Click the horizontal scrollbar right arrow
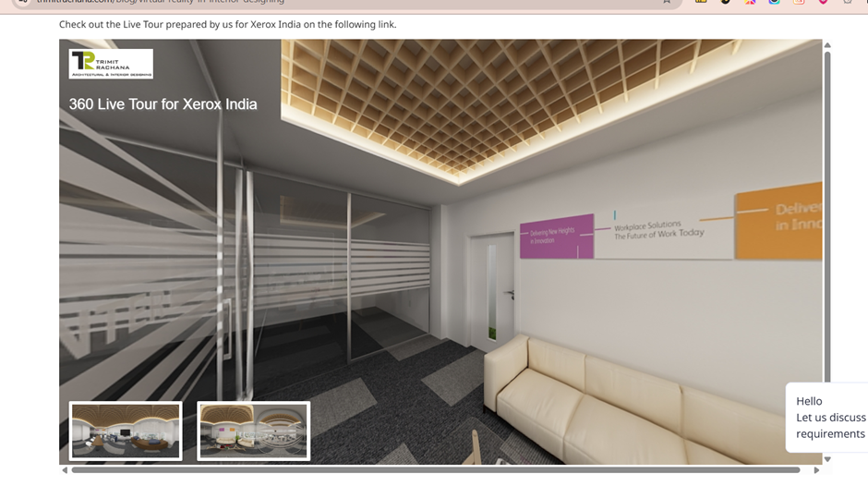Image resolution: width=868 pixels, height=486 pixels. click(816, 470)
